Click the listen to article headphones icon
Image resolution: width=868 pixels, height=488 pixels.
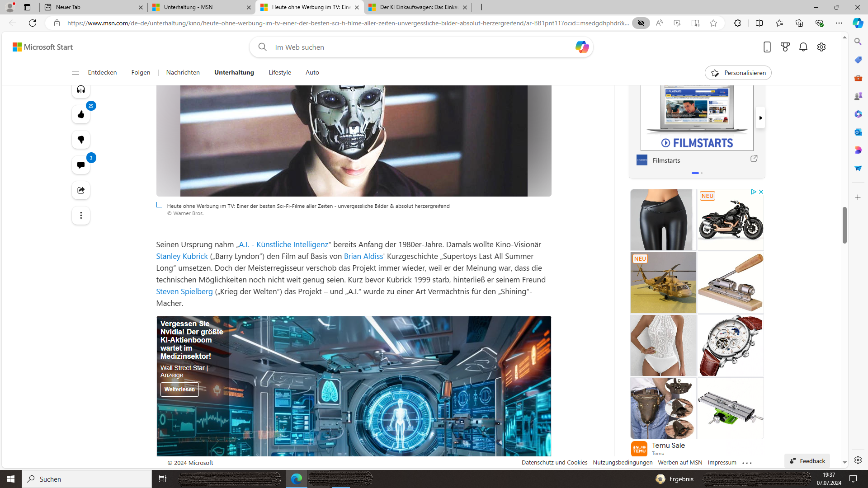81,89
